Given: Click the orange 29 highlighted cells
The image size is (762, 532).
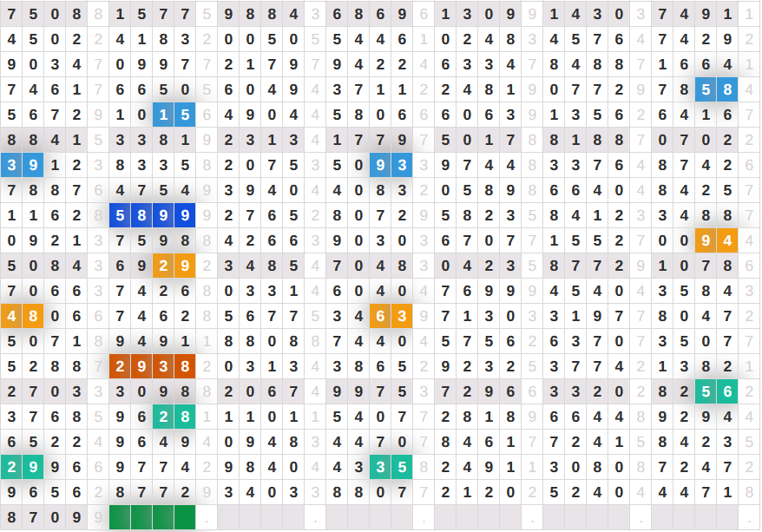Looking at the screenshot, I should click(x=174, y=266).
